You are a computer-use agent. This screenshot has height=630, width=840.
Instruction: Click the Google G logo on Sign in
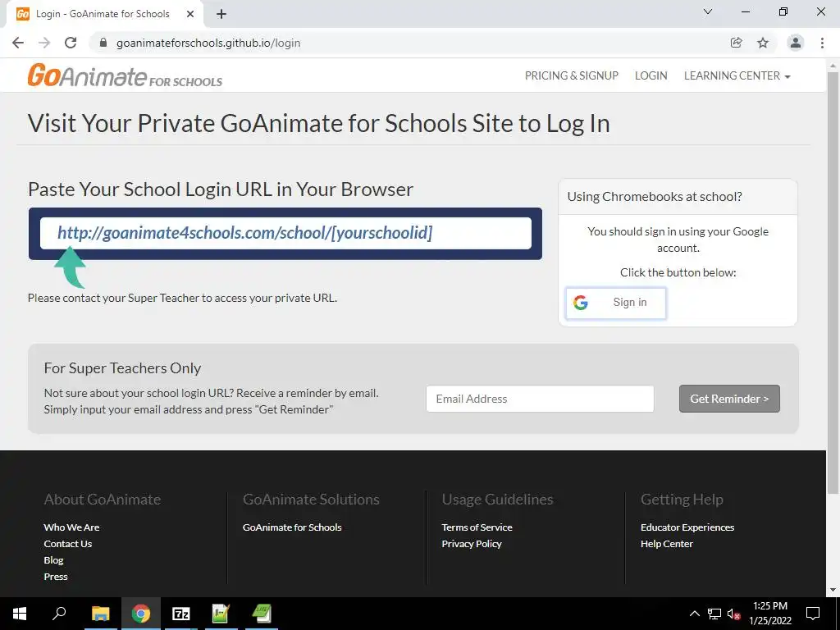(581, 303)
